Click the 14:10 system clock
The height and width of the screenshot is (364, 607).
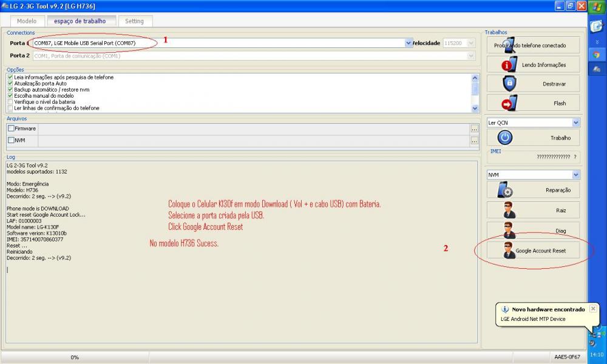pos(597,355)
